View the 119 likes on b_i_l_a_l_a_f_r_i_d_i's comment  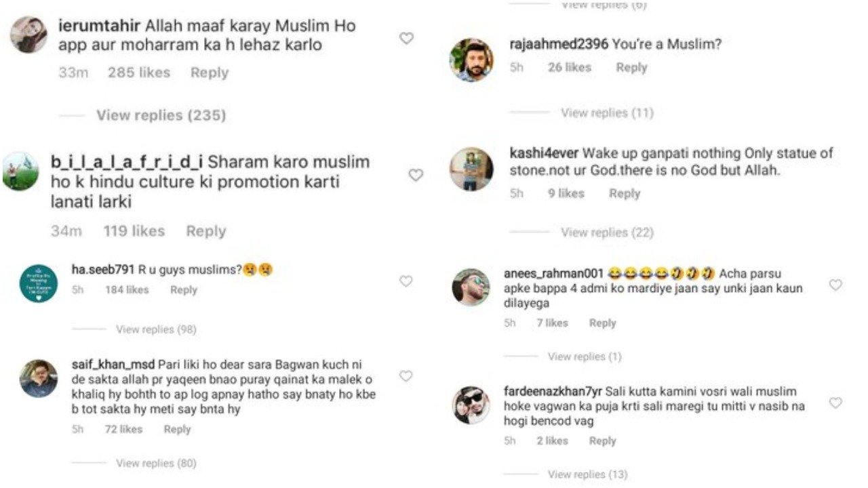[x=134, y=231]
